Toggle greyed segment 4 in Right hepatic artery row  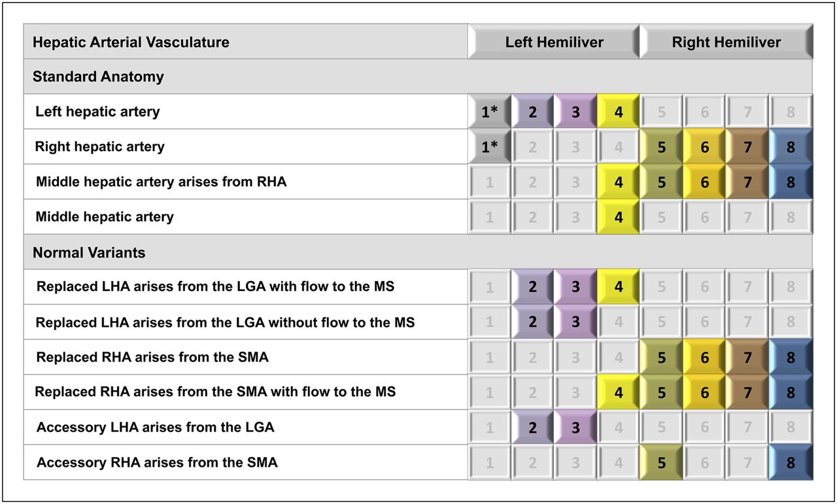click(x=619, y=147)
